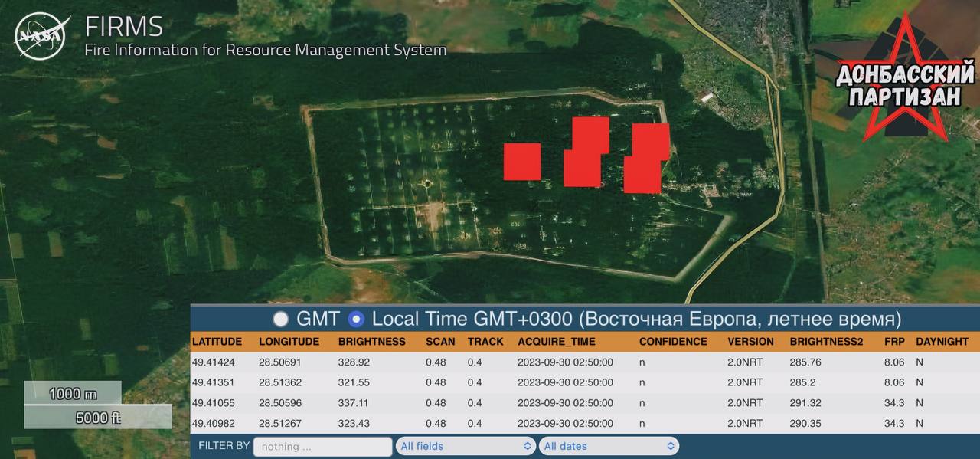
Task: Sort table by LONGITUDE column header
Action: coord(289,342)
